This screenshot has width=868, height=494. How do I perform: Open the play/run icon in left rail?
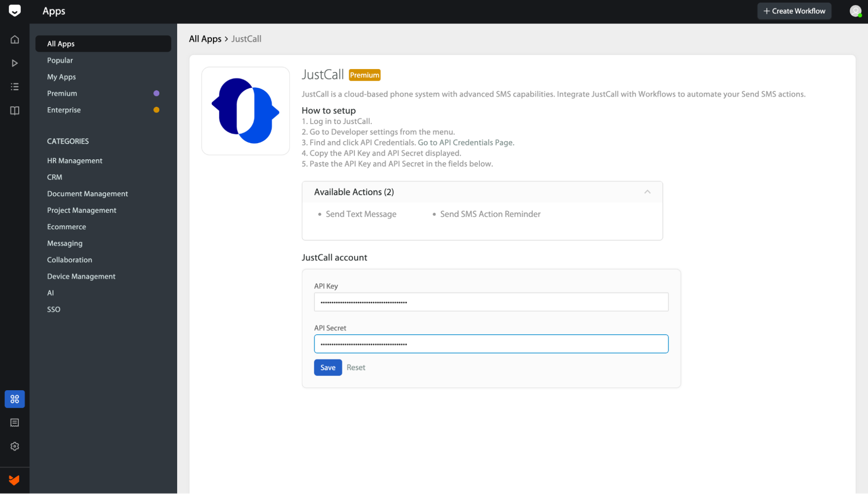point(15,63)
